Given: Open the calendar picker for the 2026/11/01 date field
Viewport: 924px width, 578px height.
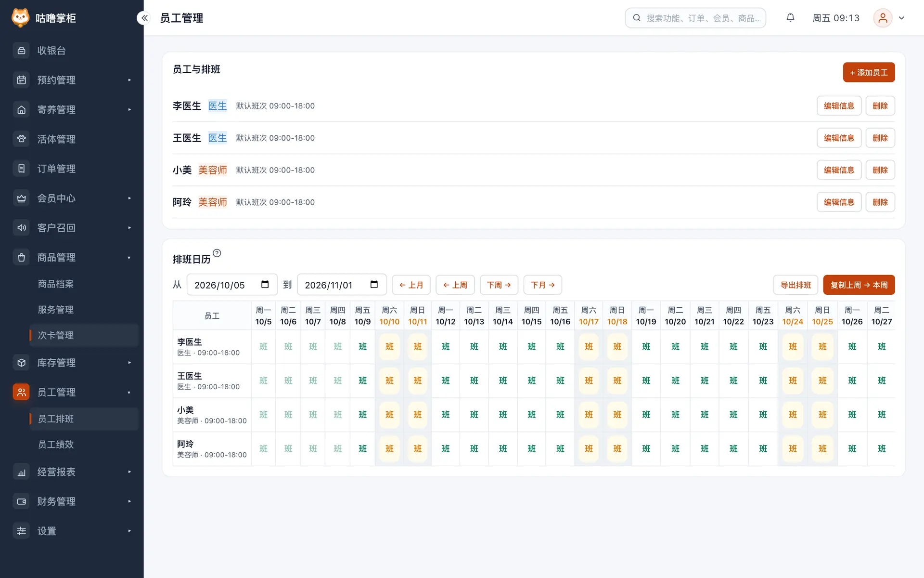Looking at the screenshot, I should click(374, 284).
